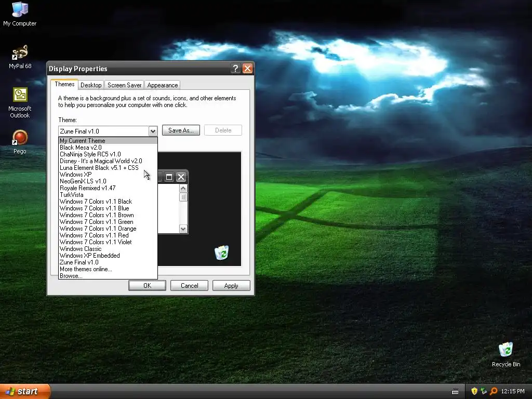Choose the TurkVista theme
The height and width of the screenshot is (399, 532).
point(108,195)
